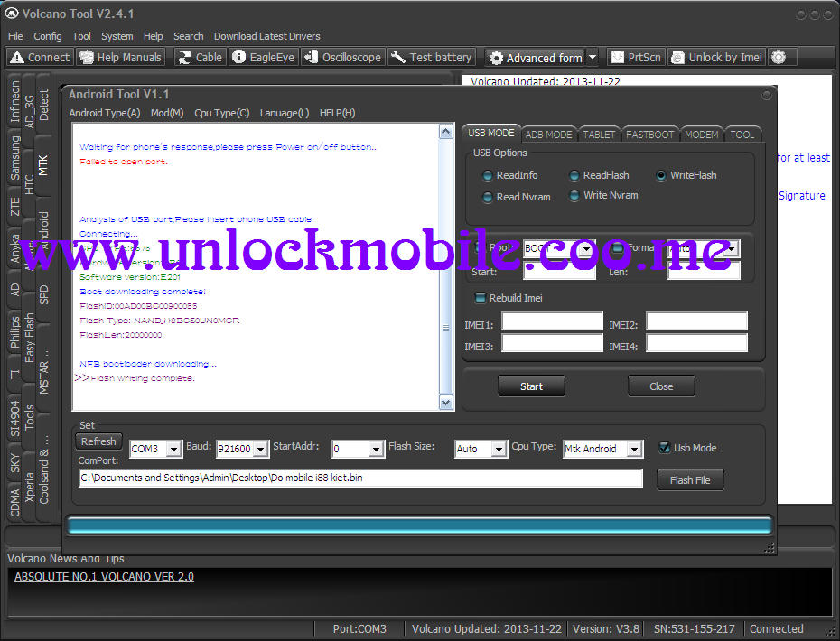Open the Flash Size Auto dropdown
This screenshot has height=641, width=840.
click(499, 449)
